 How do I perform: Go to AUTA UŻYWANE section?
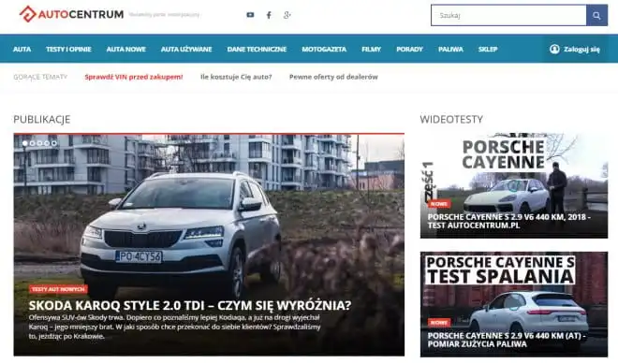coord(186,50)
